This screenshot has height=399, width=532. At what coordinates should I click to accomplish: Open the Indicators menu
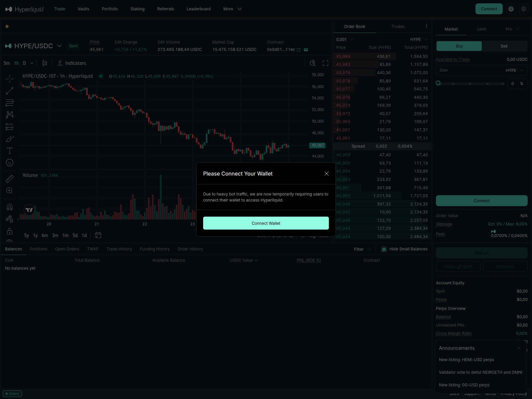coord(72,63)
